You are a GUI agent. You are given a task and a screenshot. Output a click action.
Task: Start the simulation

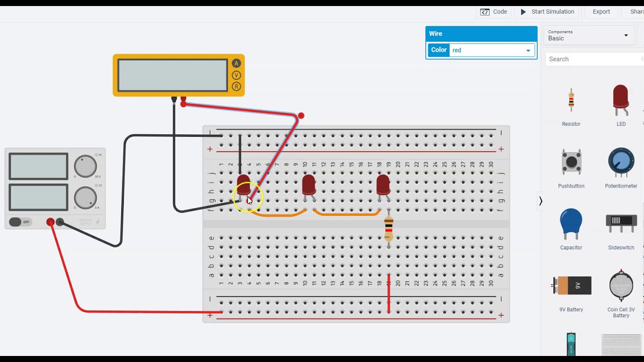[x=547, y=12]
